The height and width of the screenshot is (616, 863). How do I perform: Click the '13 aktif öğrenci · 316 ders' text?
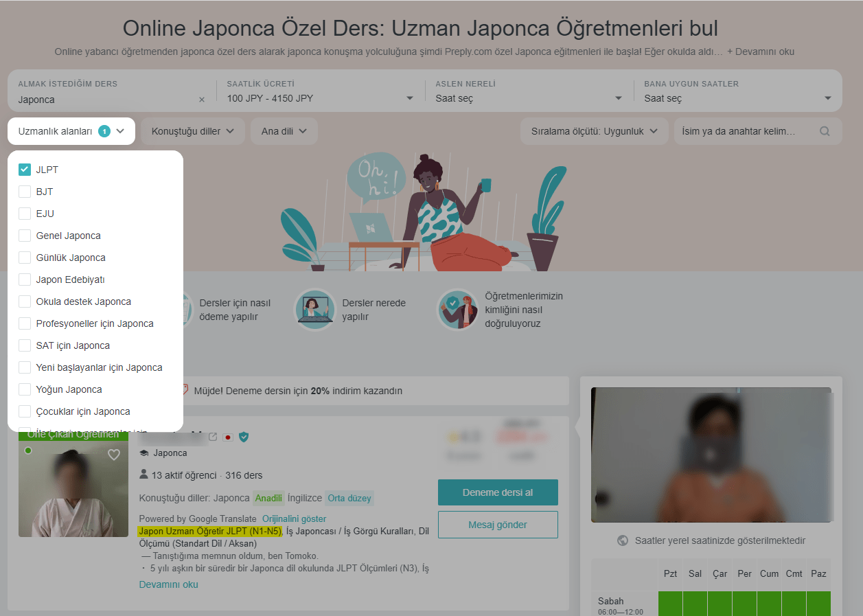tap(207, 475)
